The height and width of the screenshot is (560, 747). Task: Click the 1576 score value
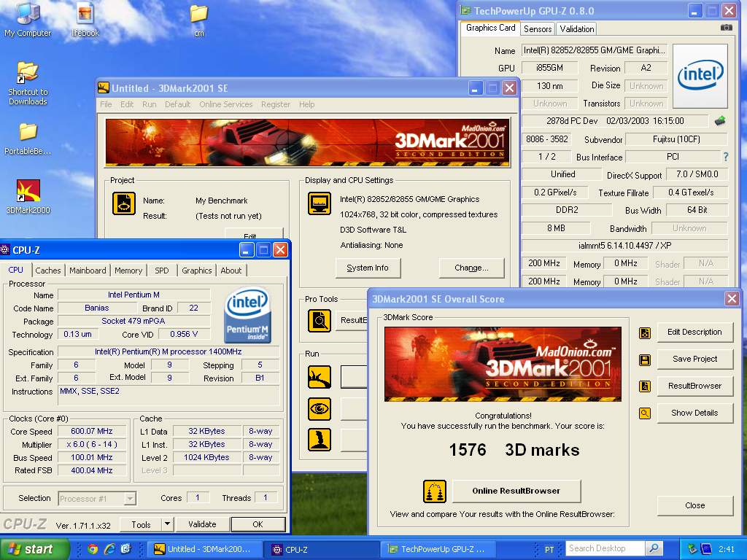[468, 450]
